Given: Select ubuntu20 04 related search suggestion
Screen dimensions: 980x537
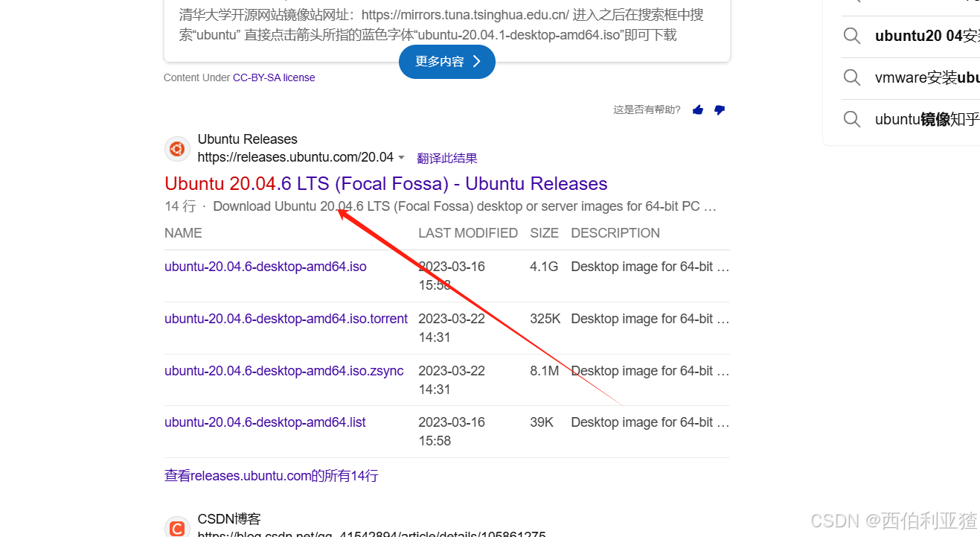Looking at the screenshot, I should (927, 36).
